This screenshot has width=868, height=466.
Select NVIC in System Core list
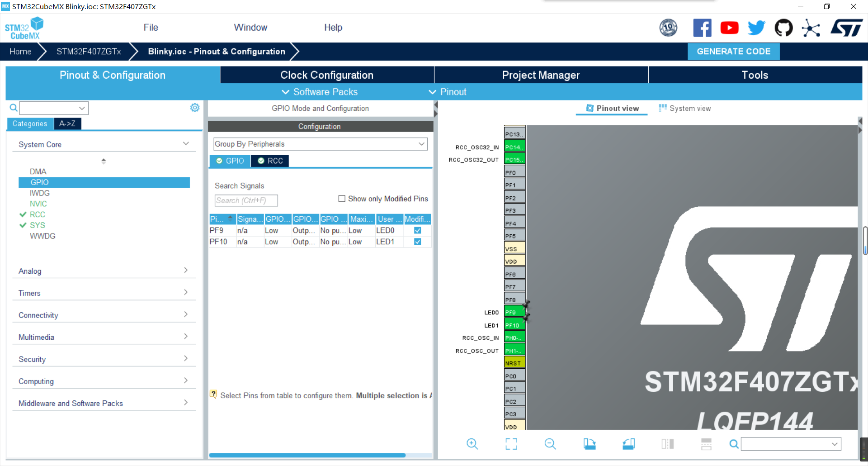38,204
